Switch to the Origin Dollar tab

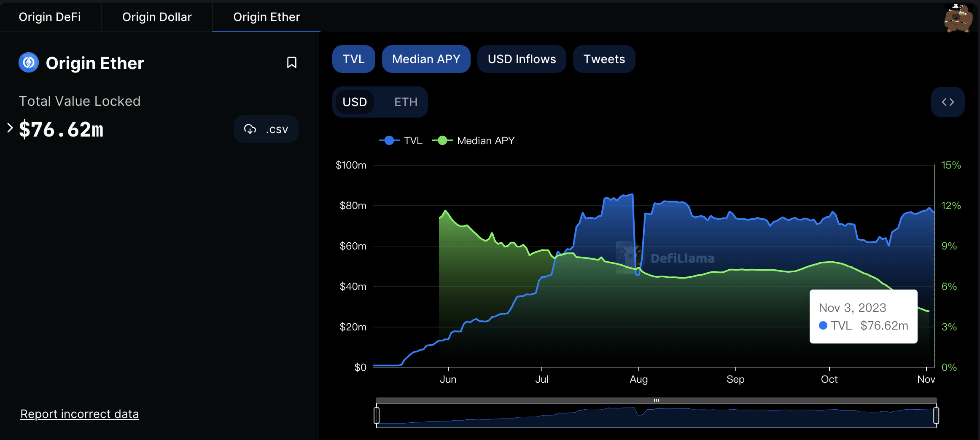156,17
